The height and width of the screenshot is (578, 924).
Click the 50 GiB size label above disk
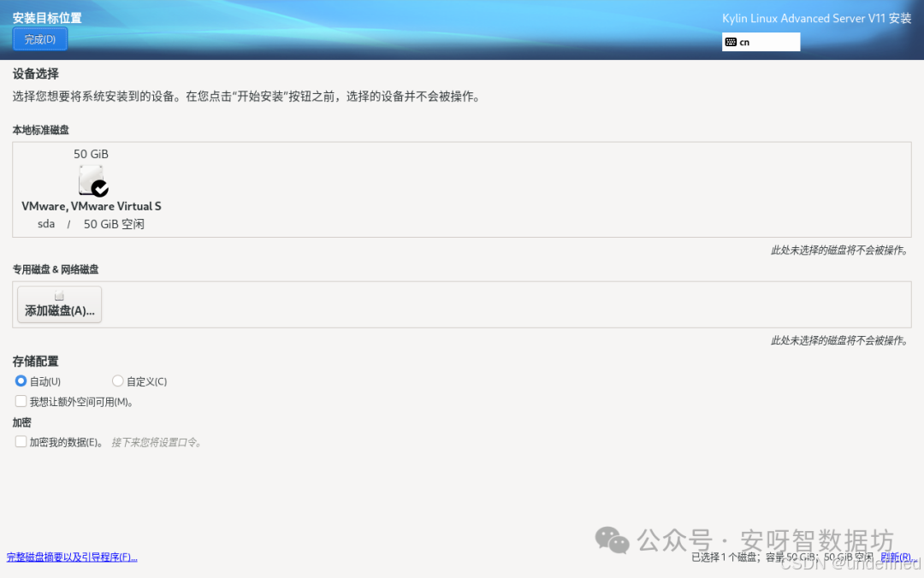tap(91, 154)
